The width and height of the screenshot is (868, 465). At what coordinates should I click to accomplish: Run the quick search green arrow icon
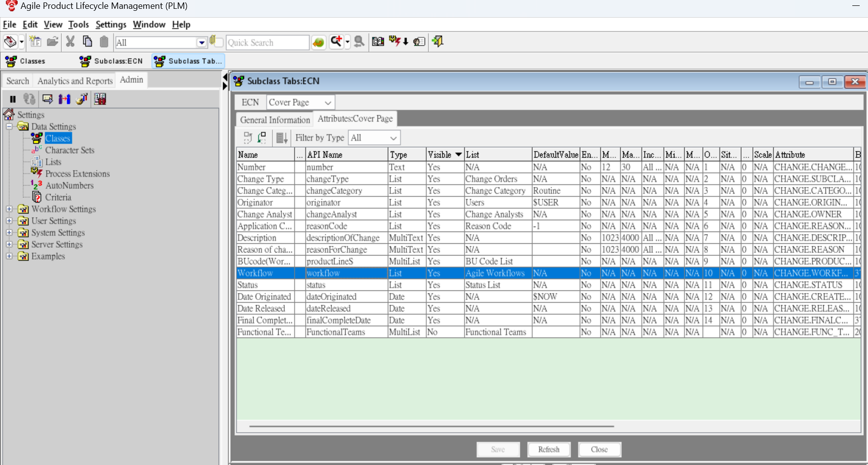coord(319,43)
